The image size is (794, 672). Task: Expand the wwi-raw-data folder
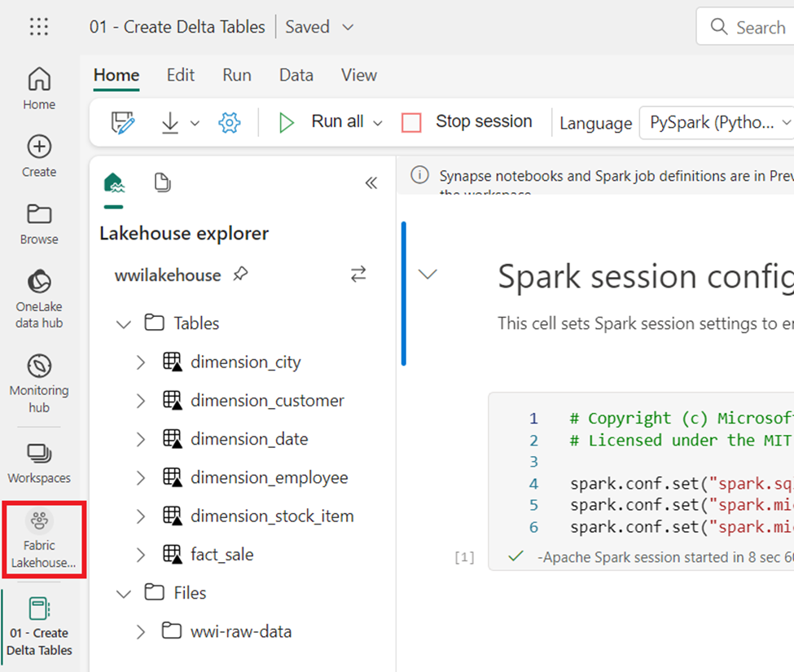pos(141,632)
